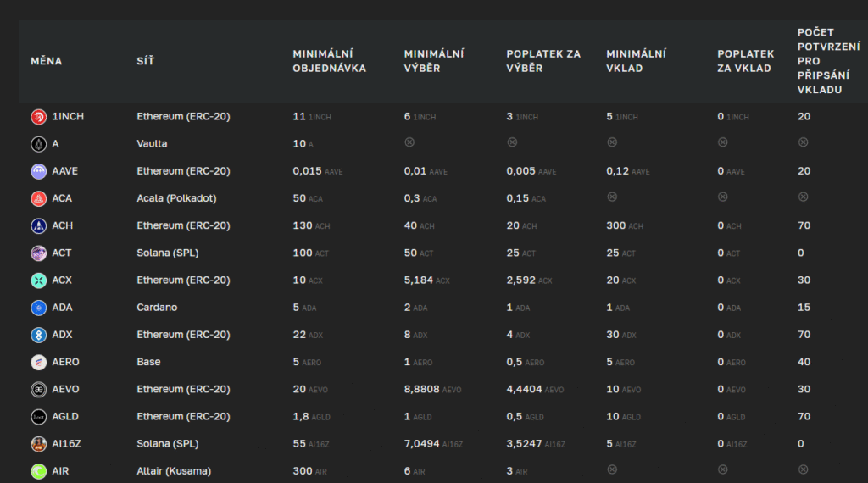This screenshot has width=868, height=483.
Task: Click the AI16Z coin icon
Action: click(x=38, y=444)
